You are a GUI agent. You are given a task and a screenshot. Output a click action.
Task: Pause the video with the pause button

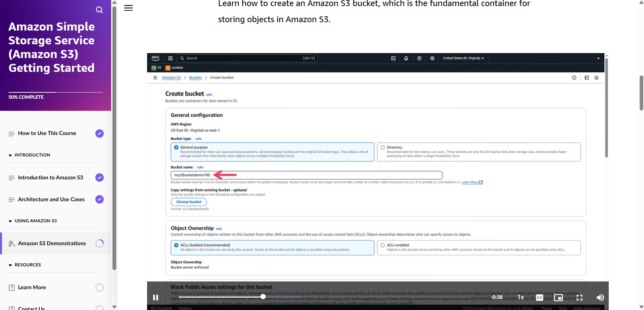(x=155, y=297)
